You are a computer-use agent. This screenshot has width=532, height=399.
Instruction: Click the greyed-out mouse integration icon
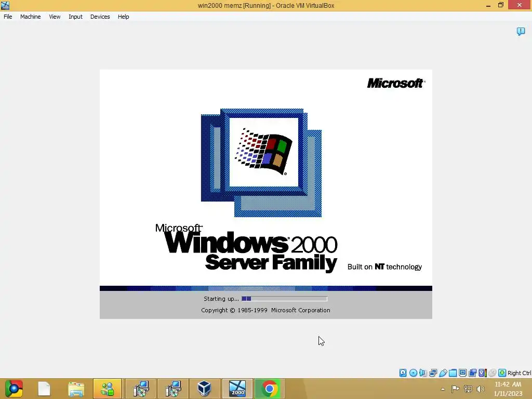[x=493, y=373]
